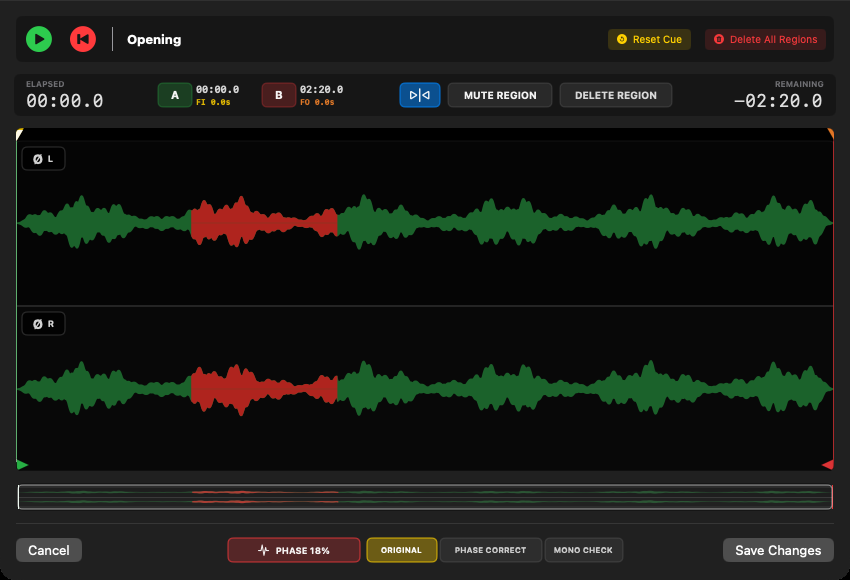
Task: Toggle phase invert for right channel
Action: [43, 324]
